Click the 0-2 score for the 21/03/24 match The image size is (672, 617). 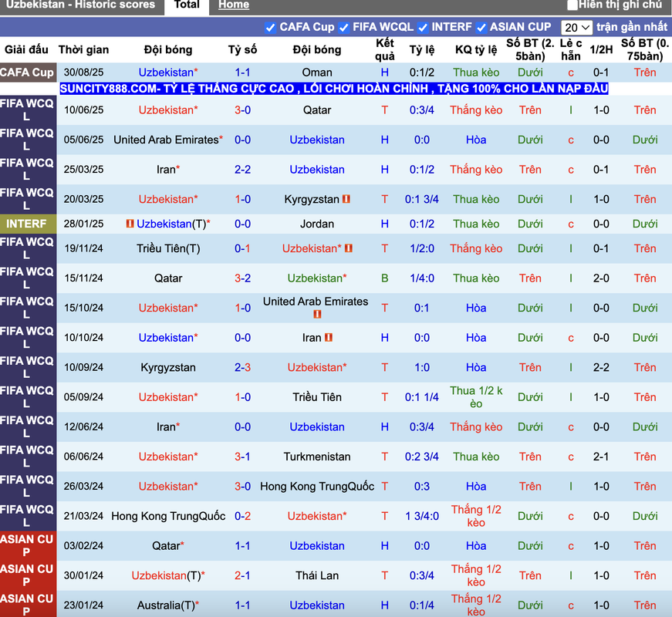pyautogui.click(x=242, y=516)
